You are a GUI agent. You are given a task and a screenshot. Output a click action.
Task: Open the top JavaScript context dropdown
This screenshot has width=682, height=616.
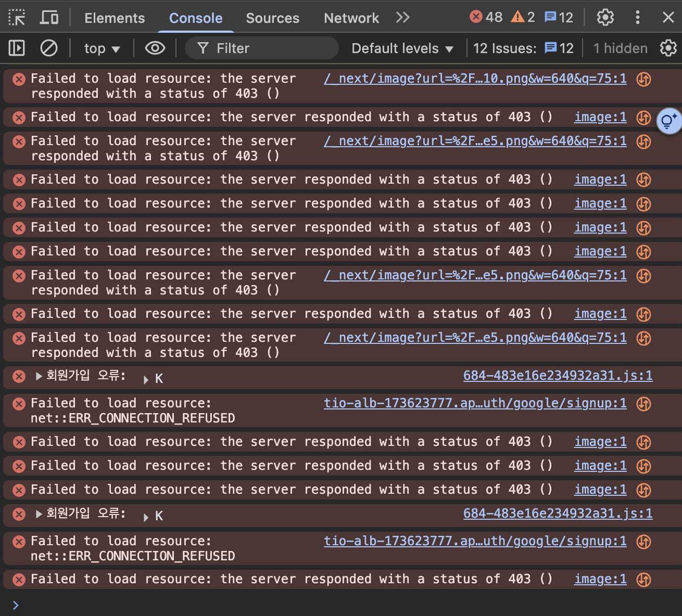(x=102, y=48)
